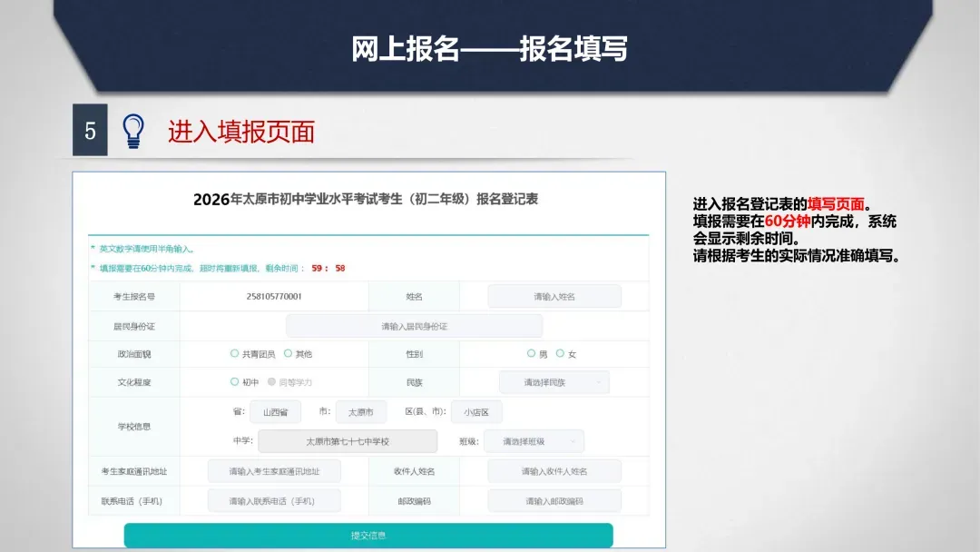Screen dimensions: 980x552
Task: Click registration number 258105770001
Action: [x=274, y=296]
